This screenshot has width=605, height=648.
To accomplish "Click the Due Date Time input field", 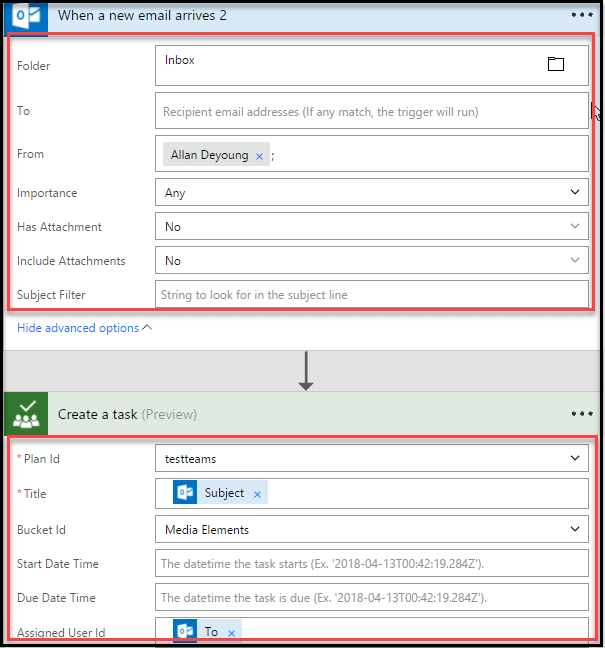I will click(x=372, y=597).
